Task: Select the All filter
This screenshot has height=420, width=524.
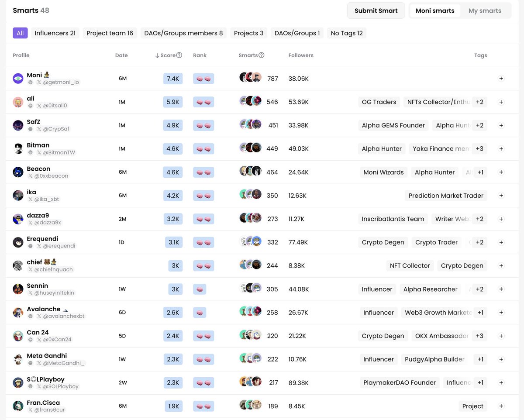Action: [20, 33]
